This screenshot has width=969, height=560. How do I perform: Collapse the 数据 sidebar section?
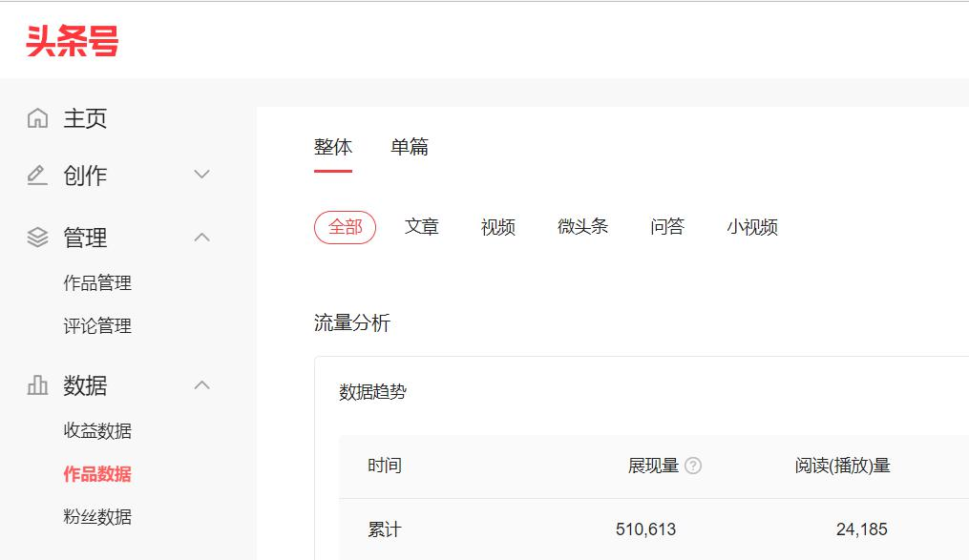tap(201, 385)
